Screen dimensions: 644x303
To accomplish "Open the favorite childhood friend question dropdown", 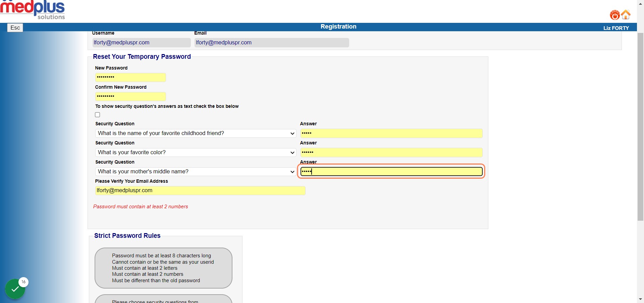I will click(x=196, y=133).
